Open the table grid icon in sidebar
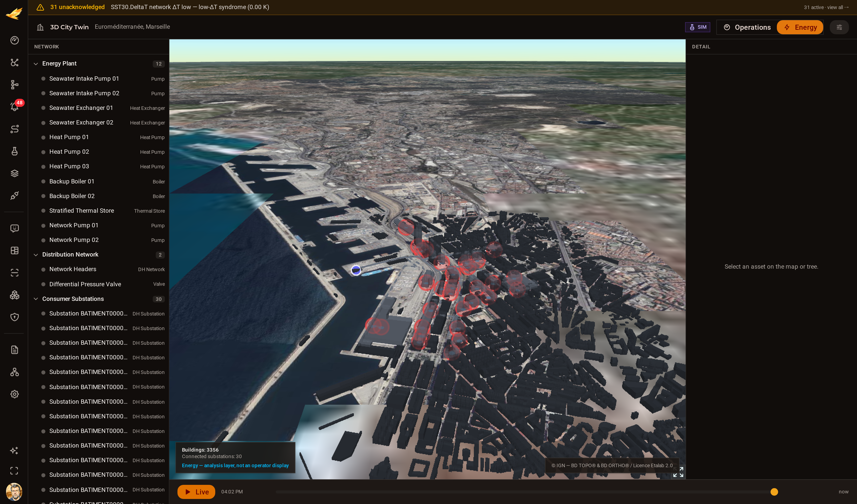This screenshot has height=504, width=857. pyautogui.click(x=14, y=250)
